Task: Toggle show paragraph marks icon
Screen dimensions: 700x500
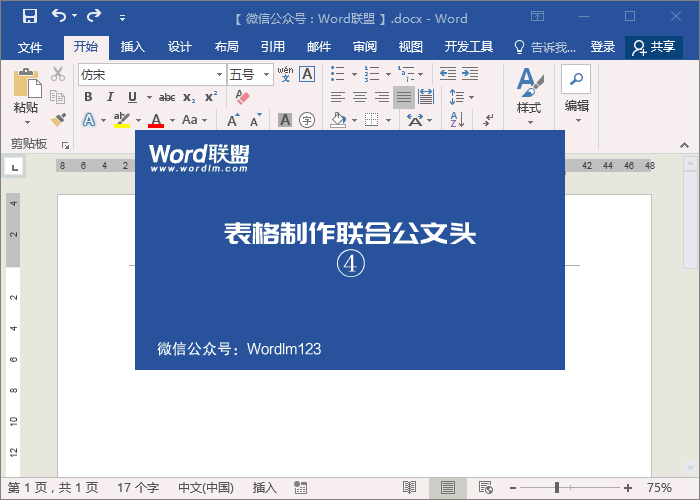Action: coord(488,120)
